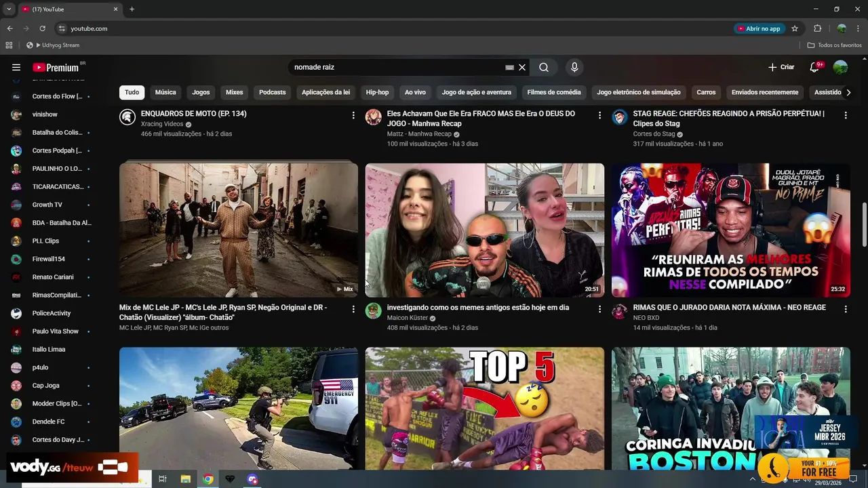Open Chrome profile avatar in toolbar
Screen dimensions: 868x488
tap(842, 28)
